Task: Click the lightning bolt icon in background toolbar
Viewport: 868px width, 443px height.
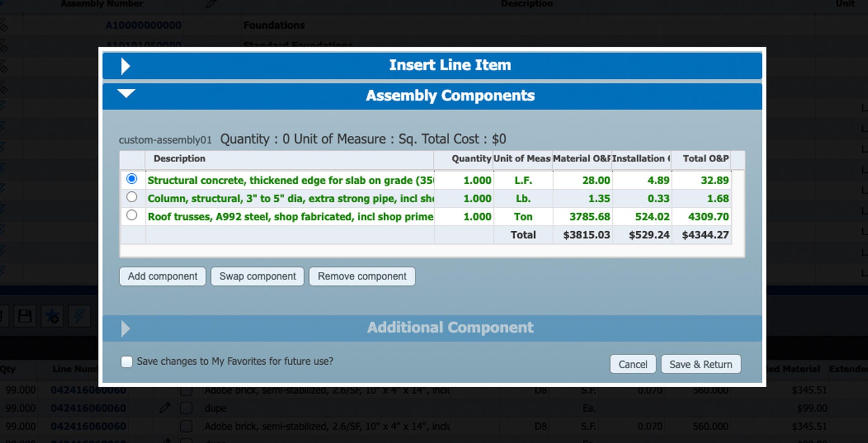Action: click(x=79, y=316)
